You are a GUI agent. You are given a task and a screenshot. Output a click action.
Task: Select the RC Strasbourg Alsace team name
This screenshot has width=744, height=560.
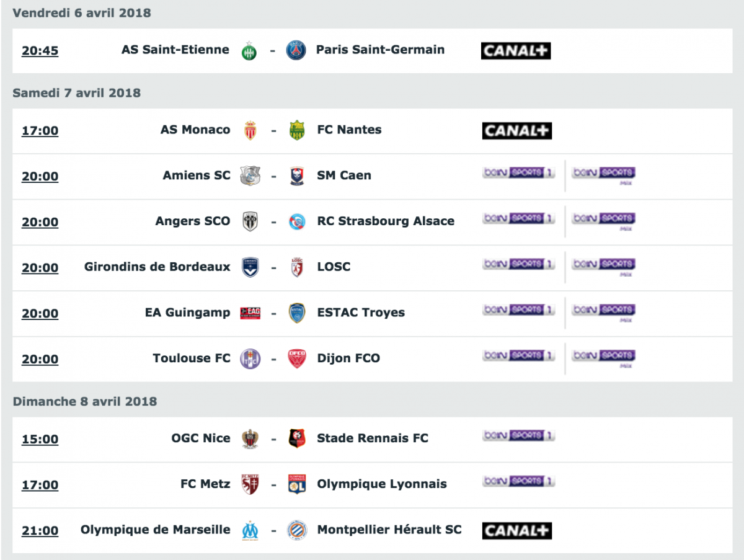point(386,221)
